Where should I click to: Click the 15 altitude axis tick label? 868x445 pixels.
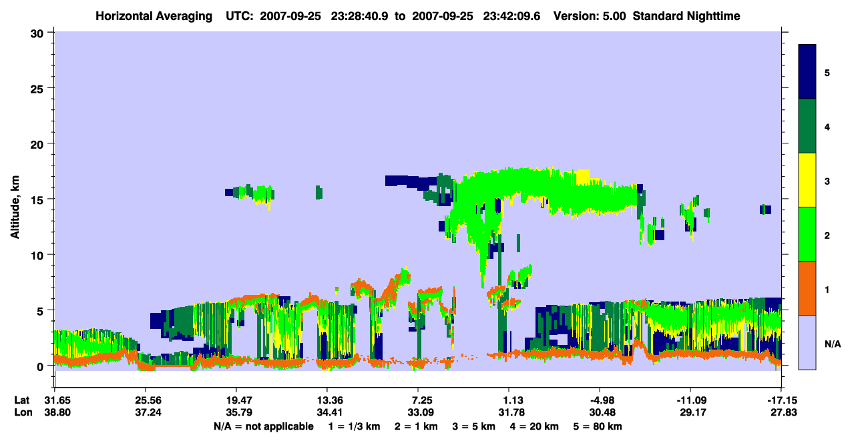[37, 199]
